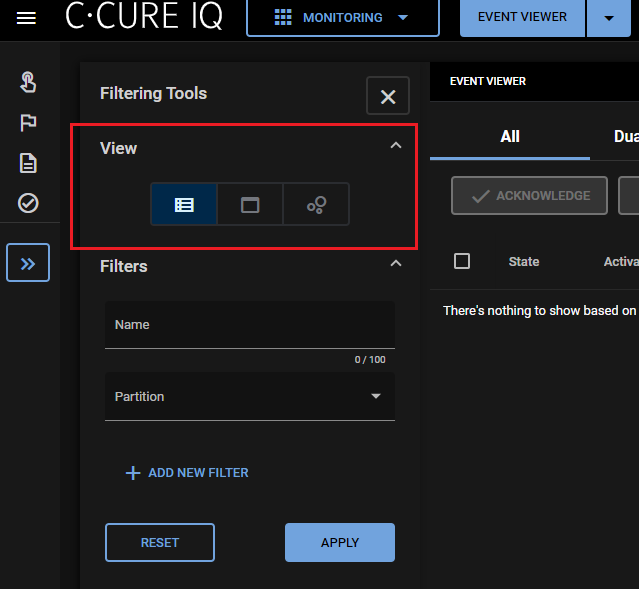639x589 pixels.
Task: Collapse the Filters section
Action: tap(395, 264)
